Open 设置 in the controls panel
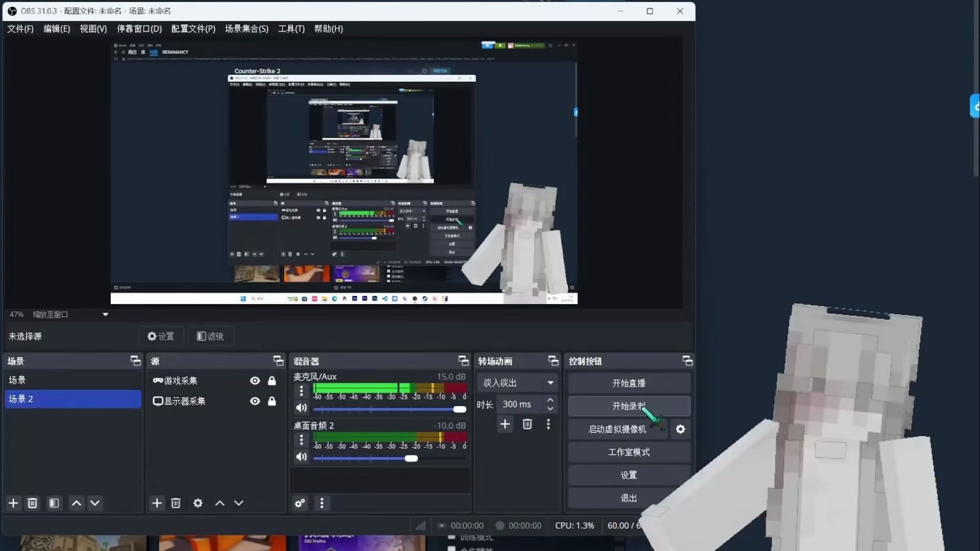This screenshot has width=980, height=551. (629, 475)
